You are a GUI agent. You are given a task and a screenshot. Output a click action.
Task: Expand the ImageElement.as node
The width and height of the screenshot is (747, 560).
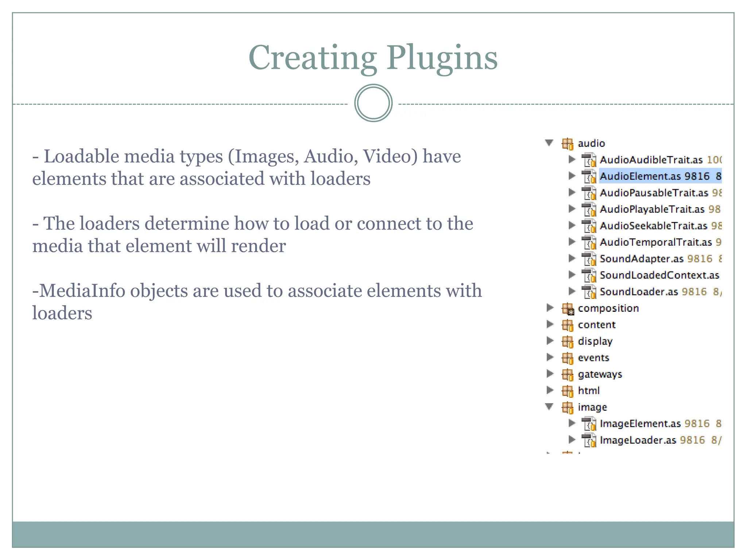click(572, 423)
